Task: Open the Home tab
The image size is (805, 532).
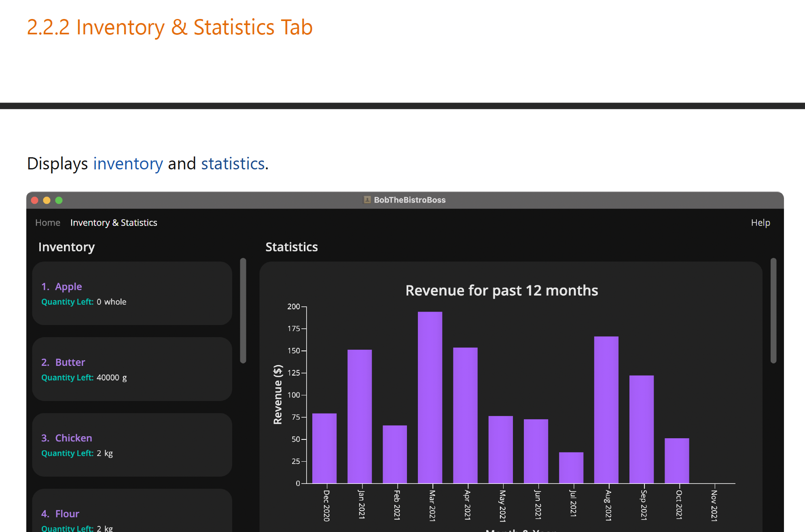Action: 48,223
